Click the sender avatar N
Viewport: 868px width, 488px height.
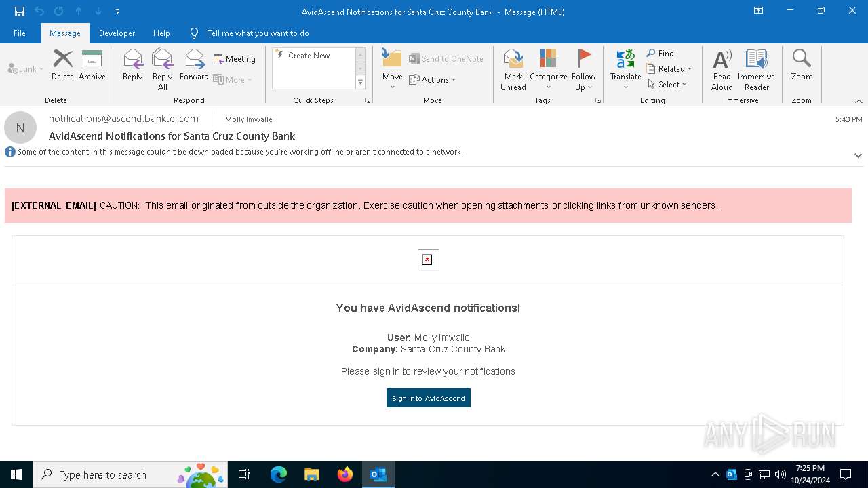point(20,127)
